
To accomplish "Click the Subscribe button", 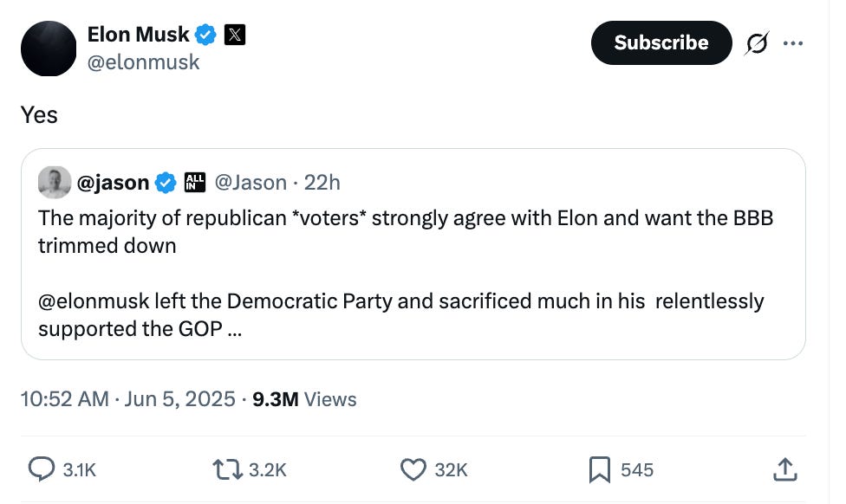I will [x=661, y=42].
